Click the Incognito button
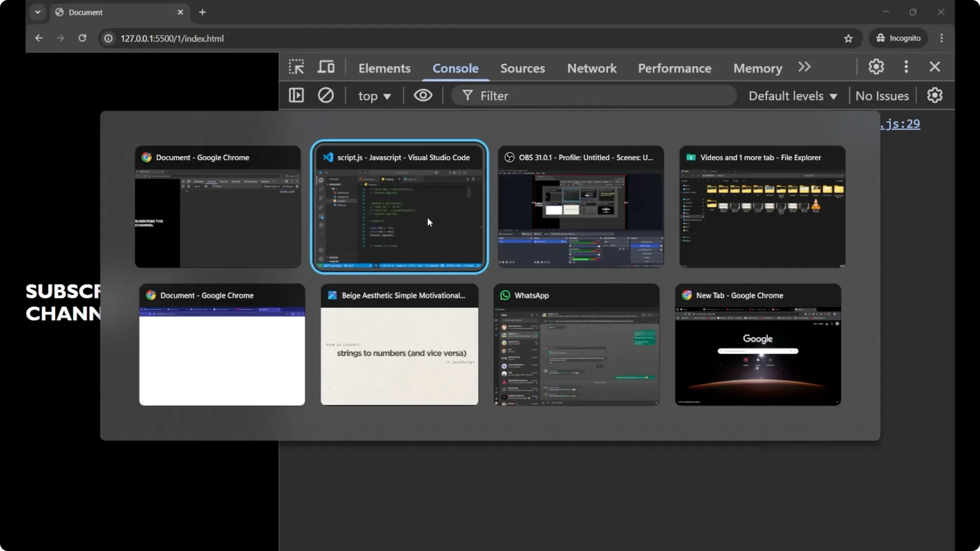This screenshot has width=980, height=551. click(x=898, y=38)
